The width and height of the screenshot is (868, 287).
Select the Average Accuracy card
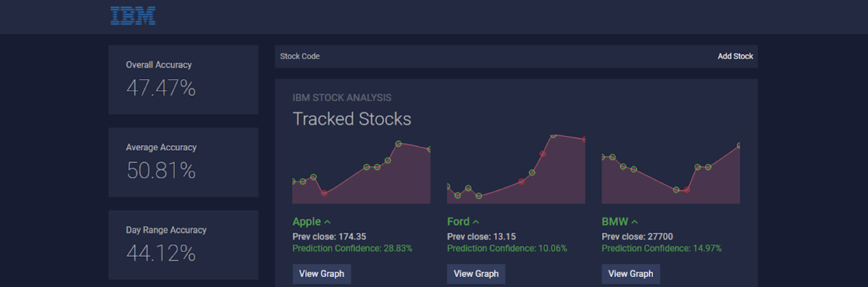pos(183,162)
